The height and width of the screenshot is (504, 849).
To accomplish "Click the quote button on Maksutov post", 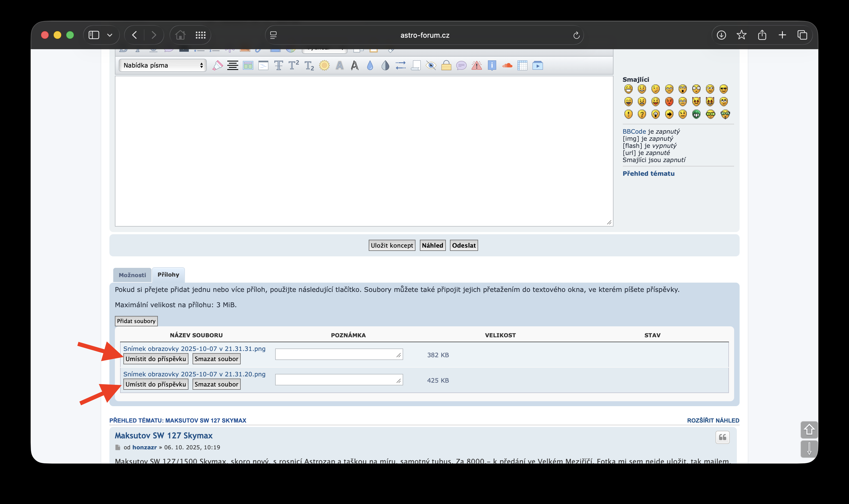I will click(x=722, y=437).
